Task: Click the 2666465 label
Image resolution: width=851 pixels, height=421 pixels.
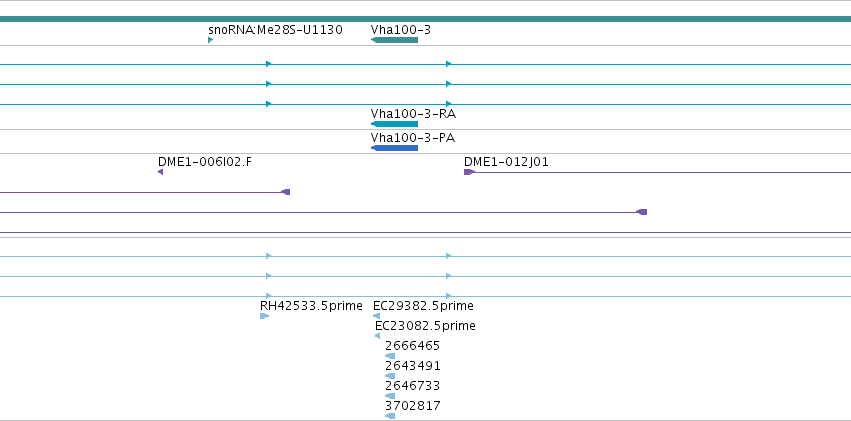Action: click(412, 346)
